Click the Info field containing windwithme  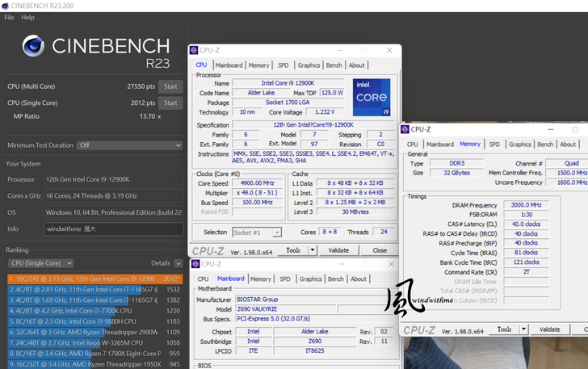pyautogui.click(x=113, y=229)
